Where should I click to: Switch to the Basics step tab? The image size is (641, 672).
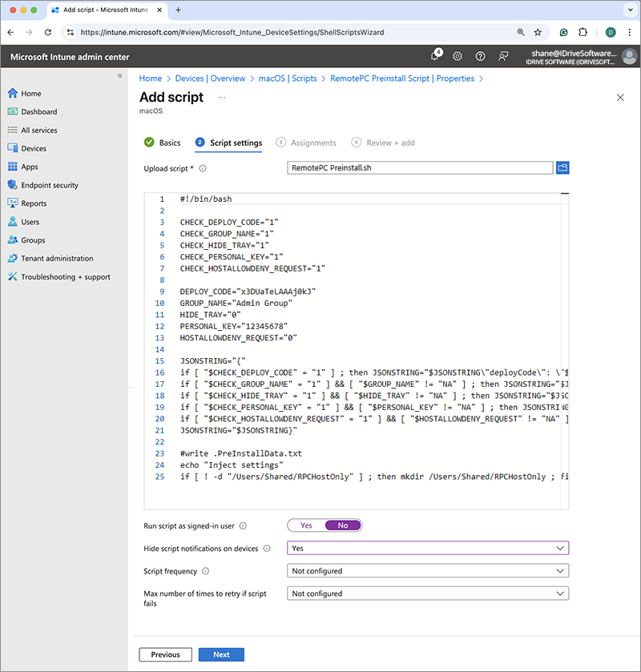[x=163, y=143]
